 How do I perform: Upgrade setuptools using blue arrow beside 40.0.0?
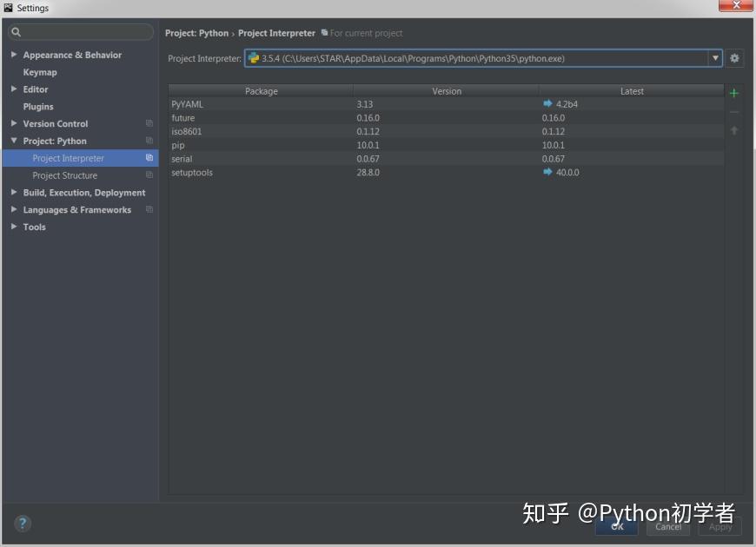click(546, 172)
